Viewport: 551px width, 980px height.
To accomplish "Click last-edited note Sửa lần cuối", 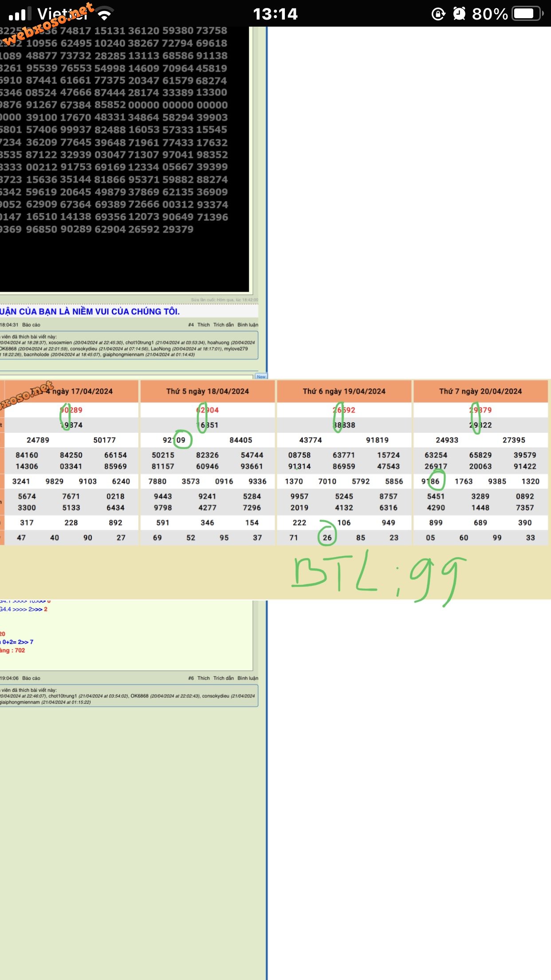I will [224, 300].
